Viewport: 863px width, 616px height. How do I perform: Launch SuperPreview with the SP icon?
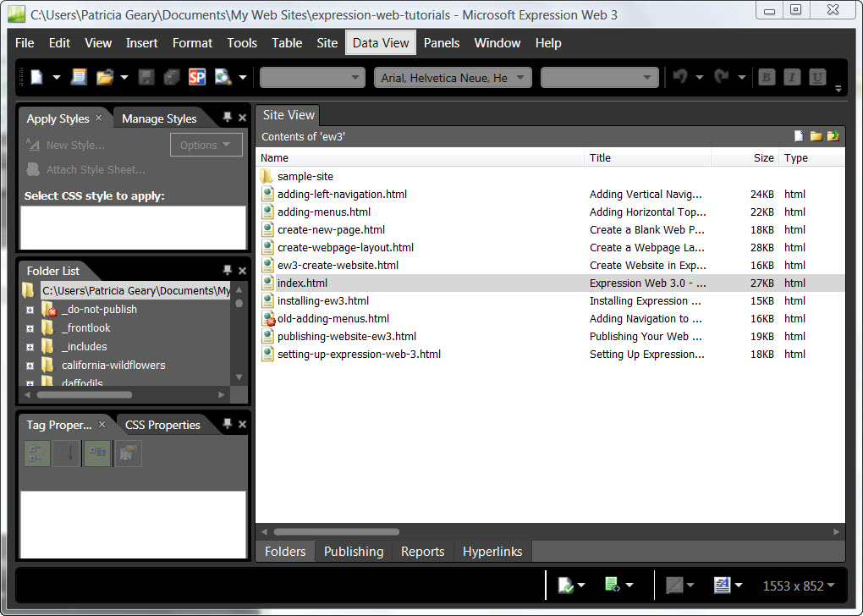pyautogui.click(x=197, y=77)
